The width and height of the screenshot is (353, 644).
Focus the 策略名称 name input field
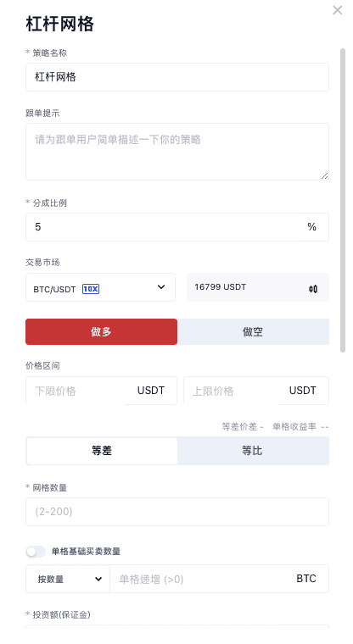pyautogui.click(x=177, y=77)
